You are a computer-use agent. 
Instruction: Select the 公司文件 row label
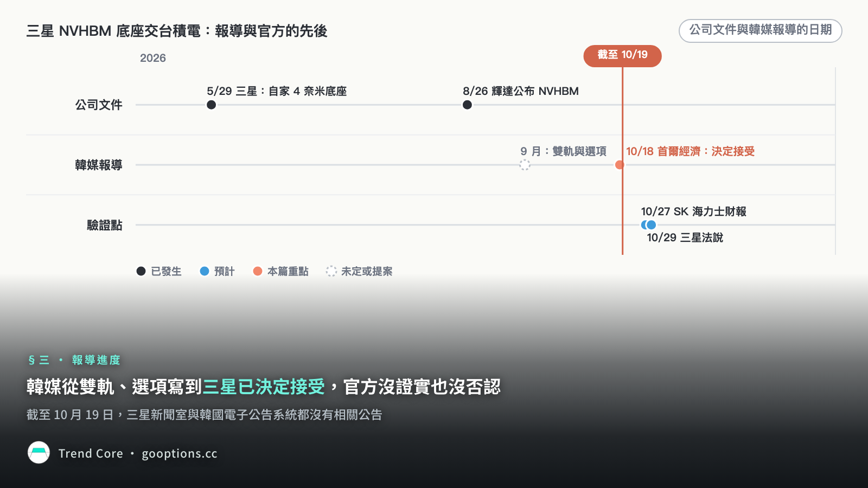pyautogui.click(x=99, y=105)
